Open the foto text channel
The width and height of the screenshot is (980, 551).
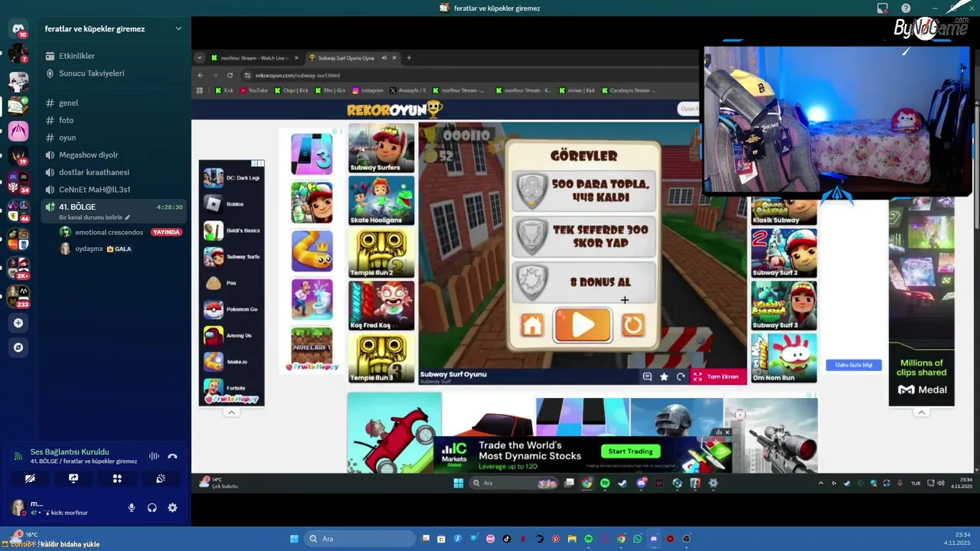[113, 120]
